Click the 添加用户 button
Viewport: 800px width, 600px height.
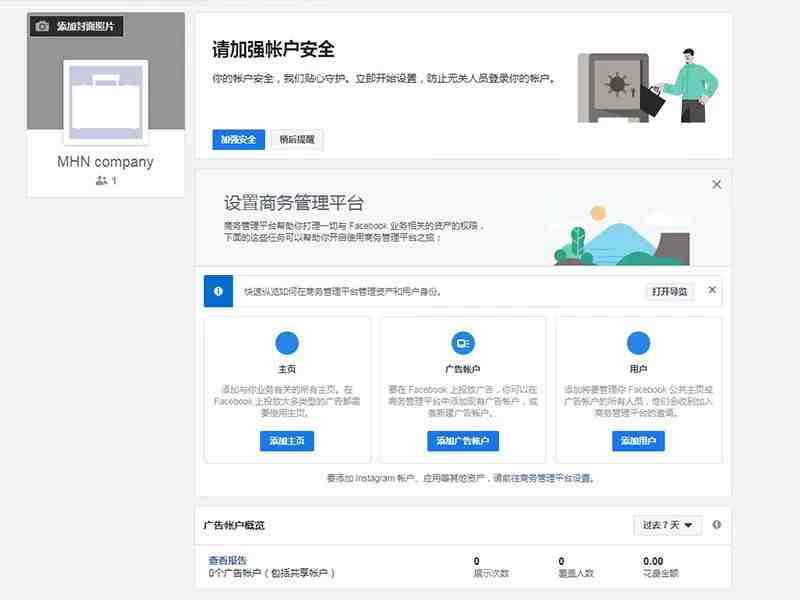pos(638,441)
